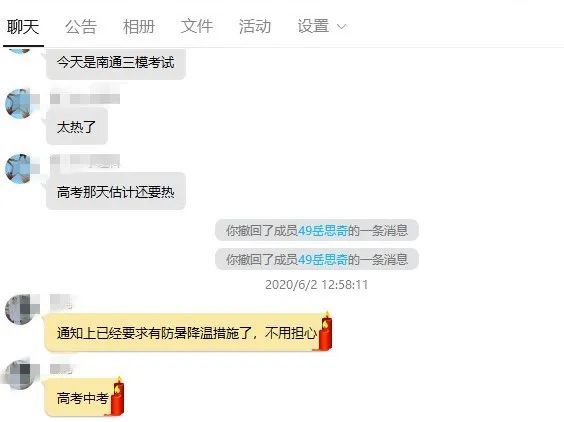The image size is (564, 422).
Task: Click avatar next to 高考中考 message
Action: tap(20, 374)
